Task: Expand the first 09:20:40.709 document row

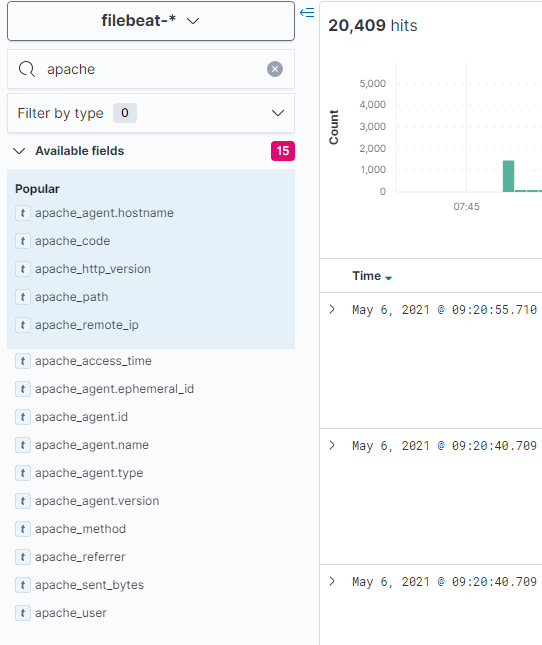Action: pos(332,445)
